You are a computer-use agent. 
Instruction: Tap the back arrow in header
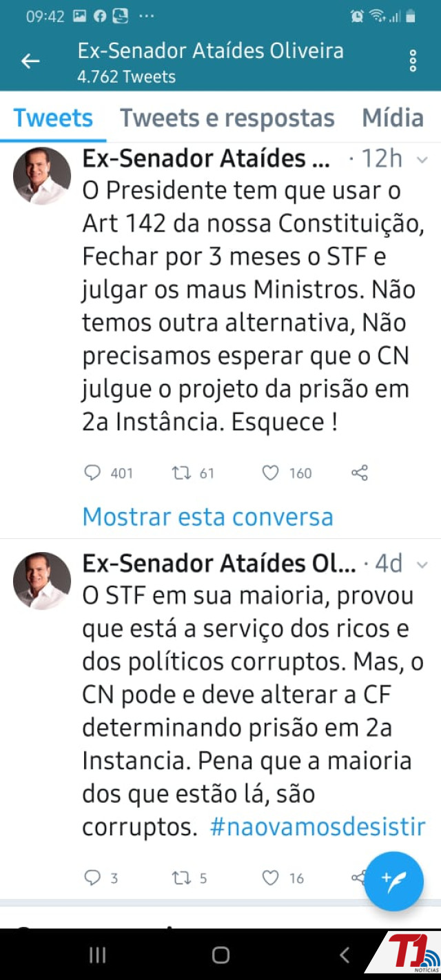click(30, 61)
